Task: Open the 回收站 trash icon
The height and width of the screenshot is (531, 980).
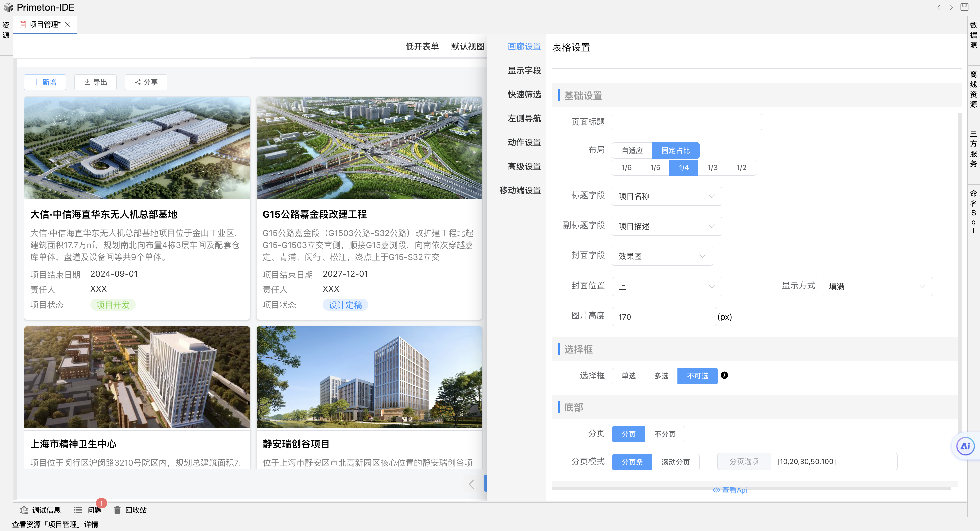Action: 117,510
